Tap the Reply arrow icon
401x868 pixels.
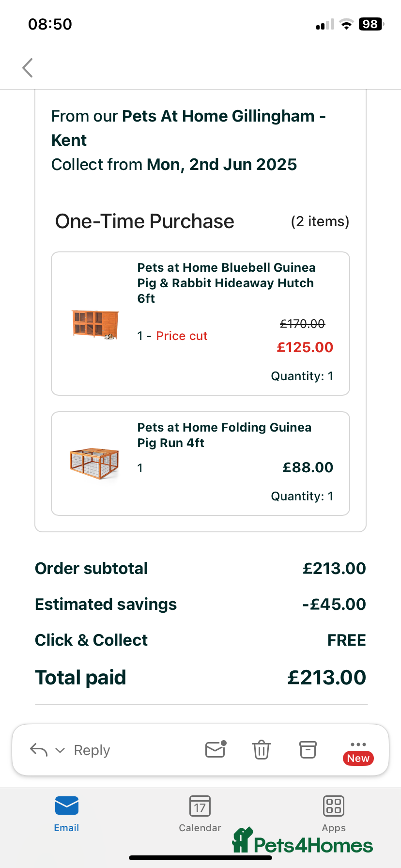tap(39, 749)
